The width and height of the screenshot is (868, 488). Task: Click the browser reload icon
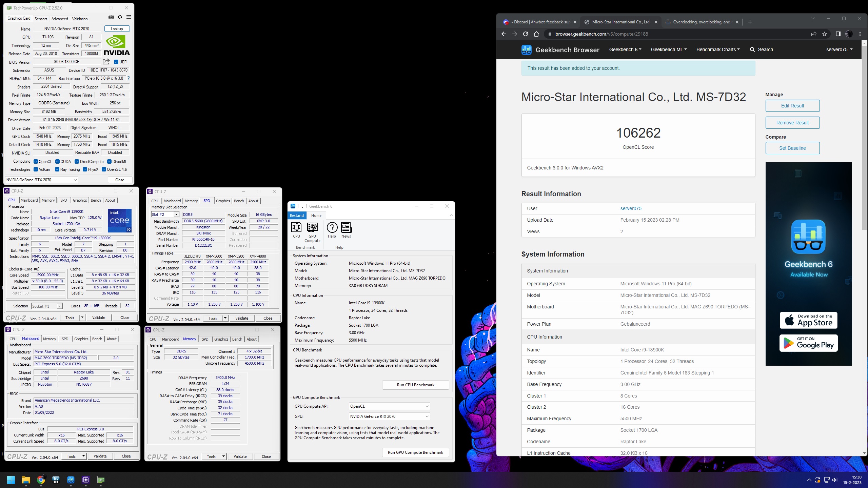click(x=526, y=34)
